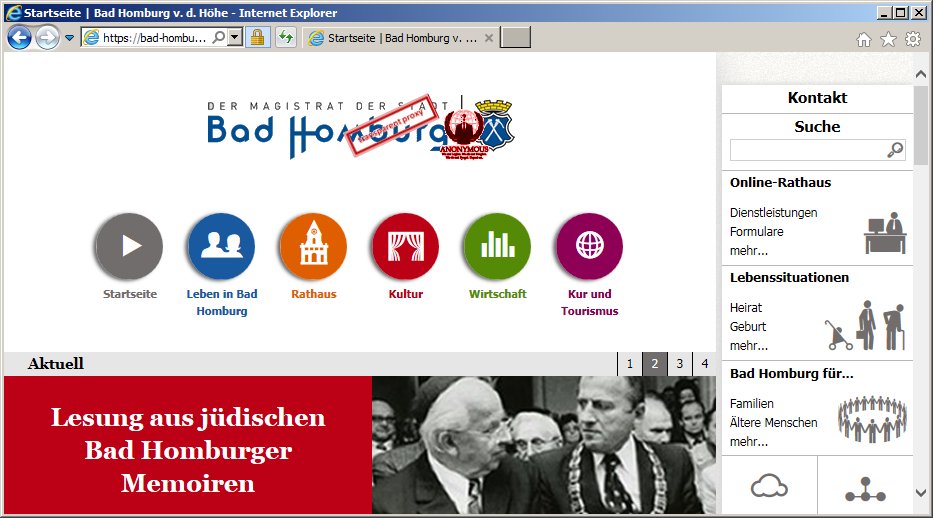This screenshot has height=518, width=933.
Task: Open the Lebenssituationen heading
Action: (x=789, y=278)
